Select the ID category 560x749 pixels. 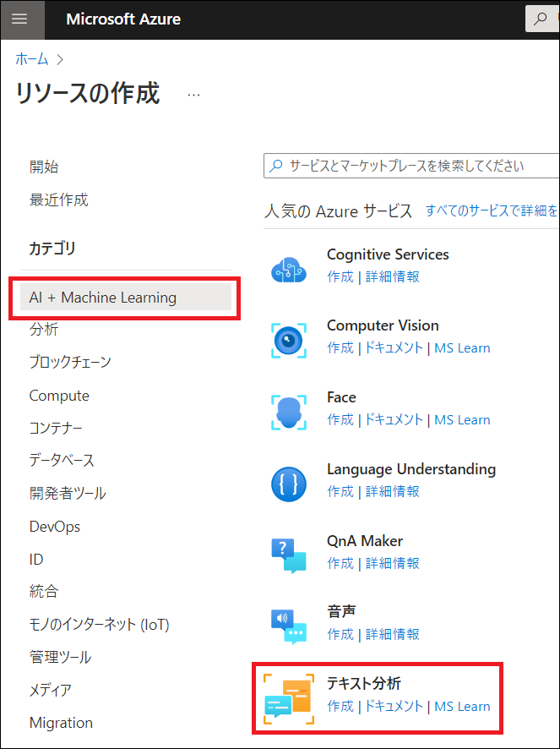(x=35, y=559)
